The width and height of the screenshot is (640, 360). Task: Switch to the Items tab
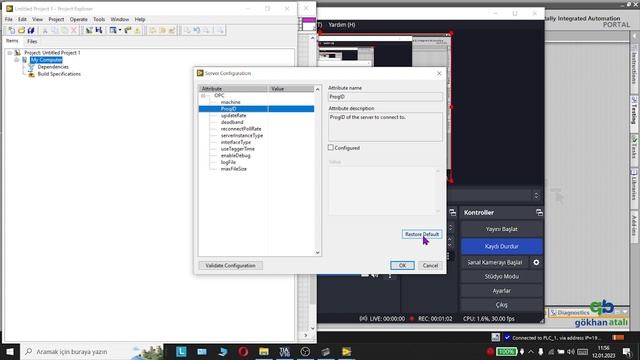12,41
